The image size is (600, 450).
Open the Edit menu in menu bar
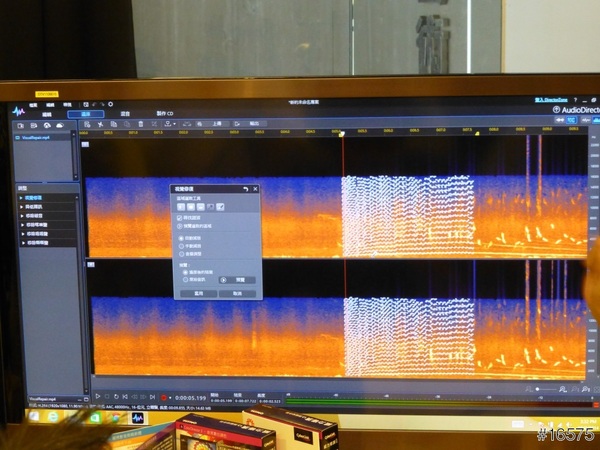point(51,105)
